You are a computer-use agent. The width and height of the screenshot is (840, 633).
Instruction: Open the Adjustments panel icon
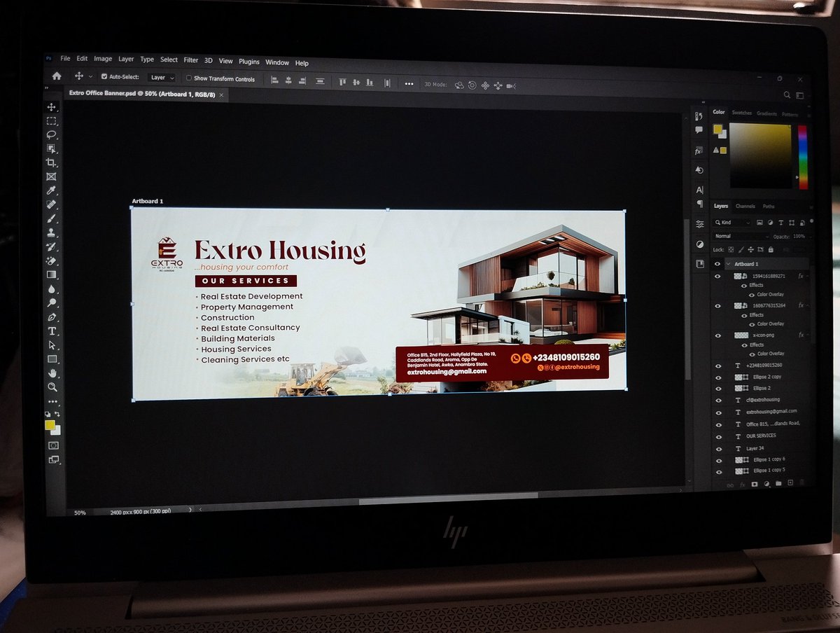point(700,244)
